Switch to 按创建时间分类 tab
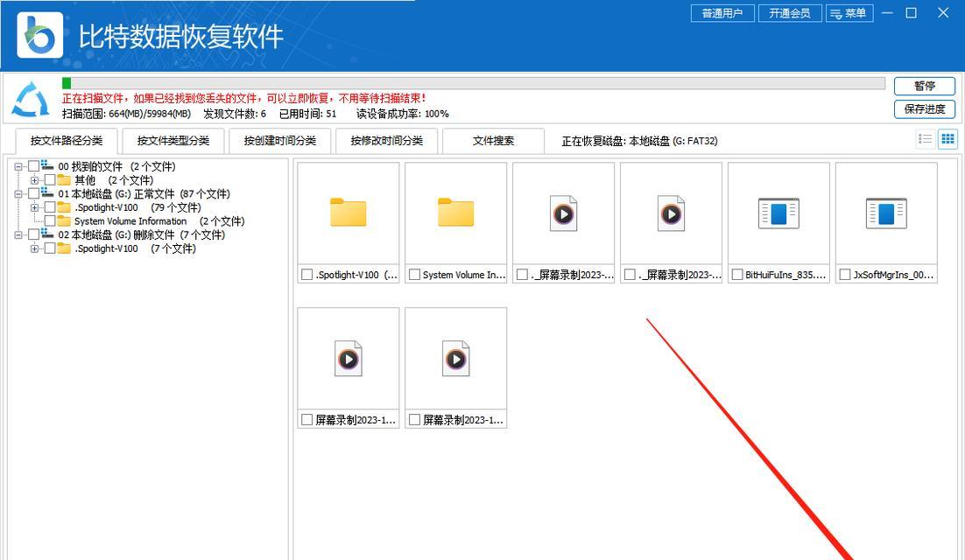965x560 pixels. 280,141
